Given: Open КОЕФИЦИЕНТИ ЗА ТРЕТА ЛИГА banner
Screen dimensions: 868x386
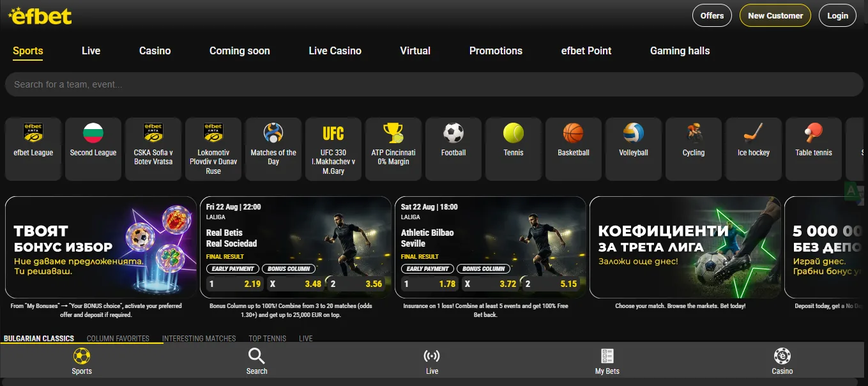Looking at the screenshot, I should (685, 247).
